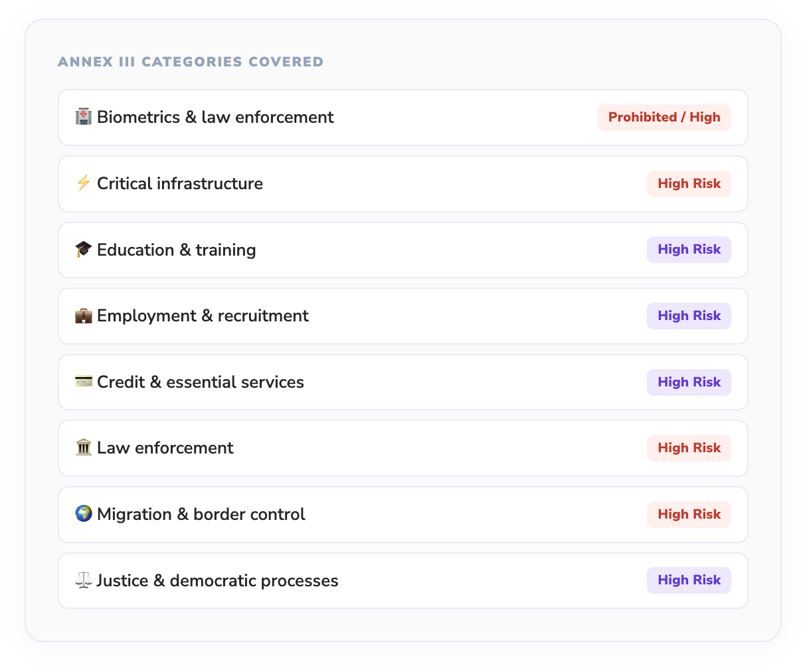Image resolution: width=811 pixels, height=672 pixels.
Task: Click the lightning bolt icon for Critical infrastructure
Action: [x=84, y=183]
